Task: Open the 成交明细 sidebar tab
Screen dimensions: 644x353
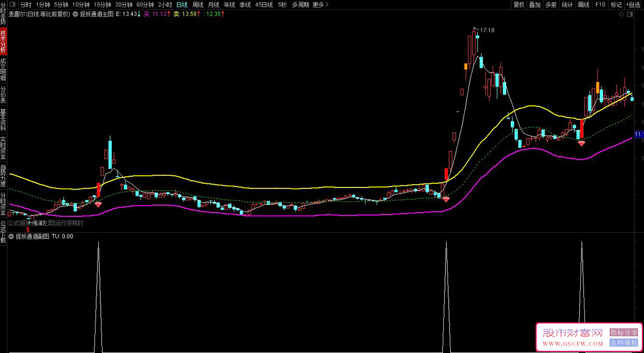Action: pos(3,70)
